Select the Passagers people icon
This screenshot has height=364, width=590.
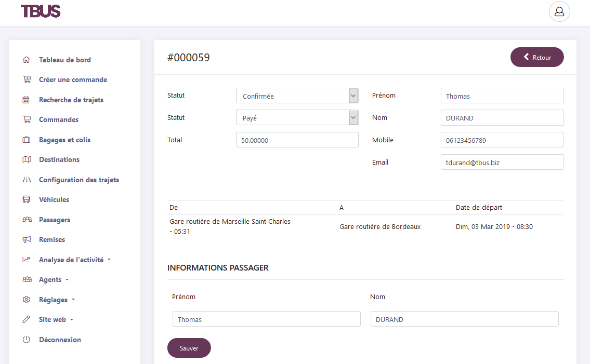[27, 219]
